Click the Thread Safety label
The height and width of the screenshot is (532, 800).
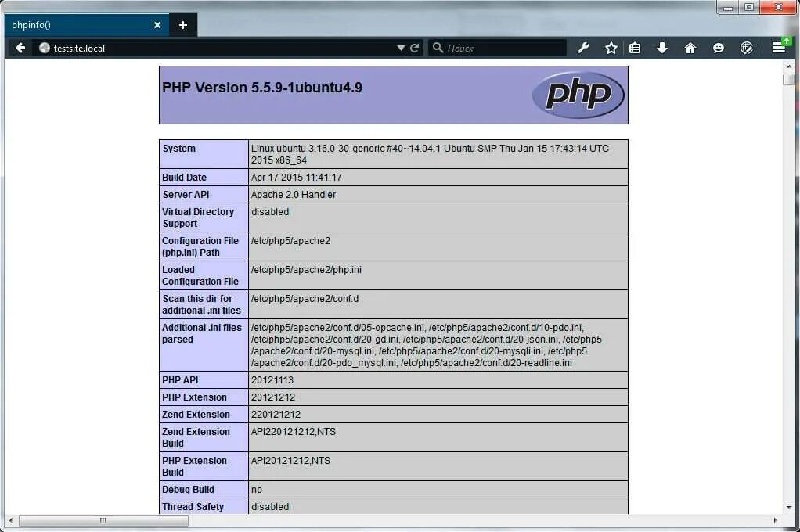193,507
